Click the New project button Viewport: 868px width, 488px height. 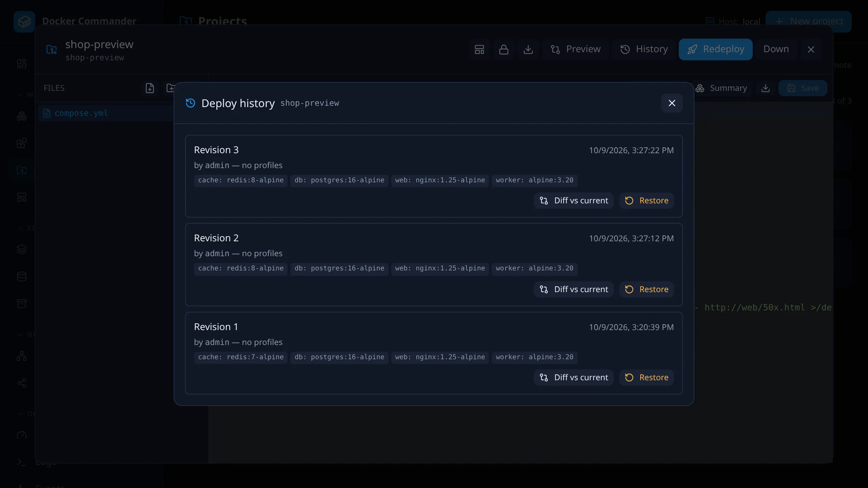tap(809, 21)
